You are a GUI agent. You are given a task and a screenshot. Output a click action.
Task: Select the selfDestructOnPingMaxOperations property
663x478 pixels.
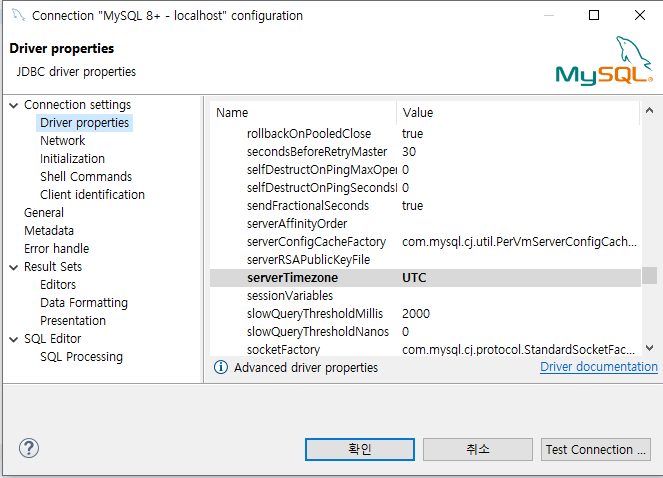pos(322,170)
